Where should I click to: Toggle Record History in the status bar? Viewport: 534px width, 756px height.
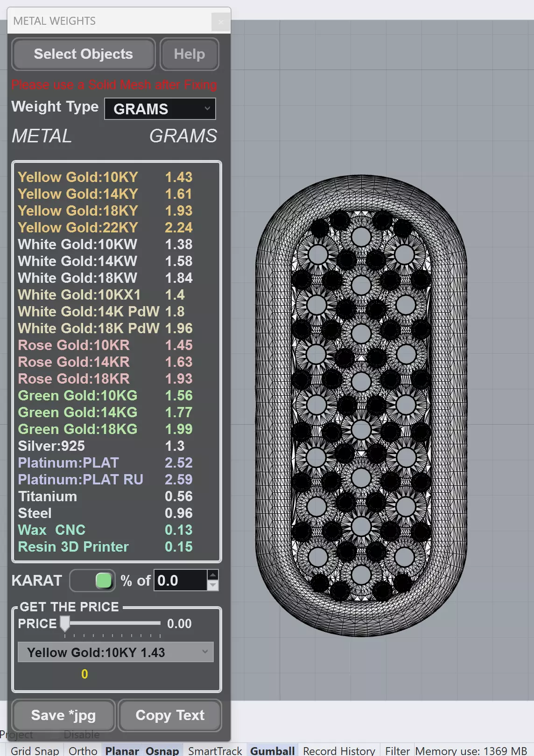[339, 750]
